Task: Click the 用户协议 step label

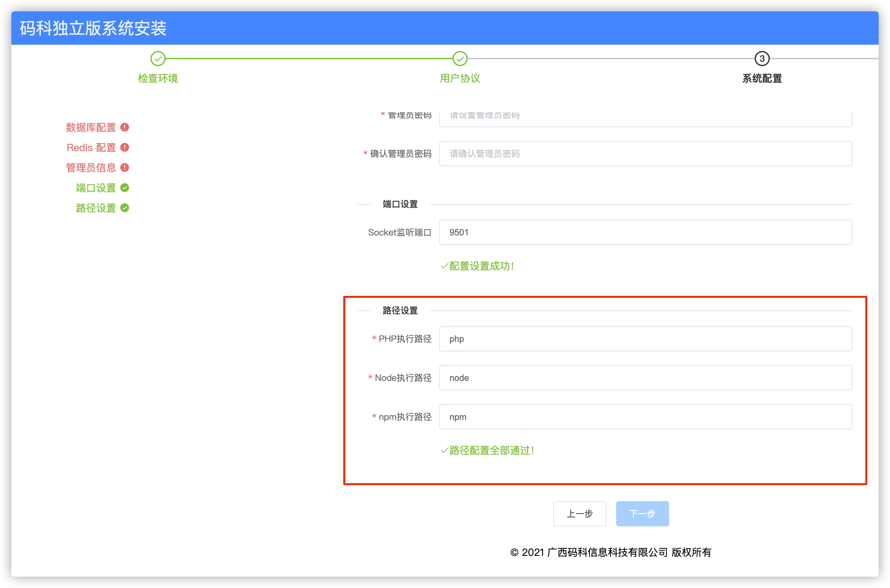Action: (x=460, y=78)
